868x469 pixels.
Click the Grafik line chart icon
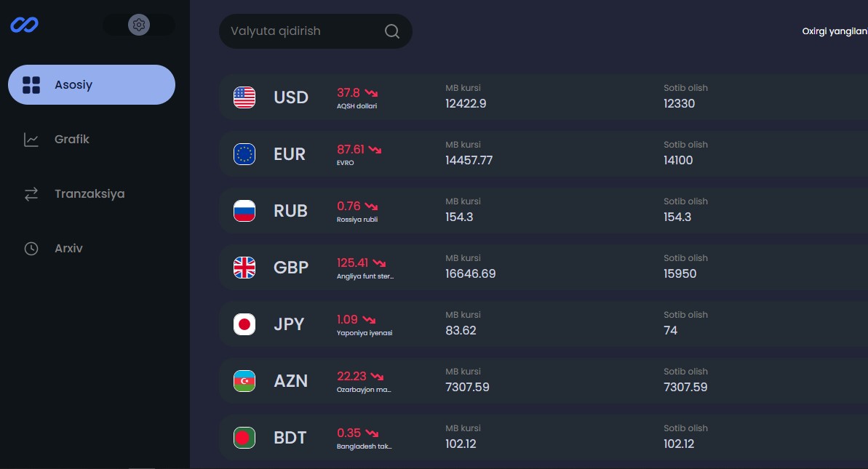31,140
